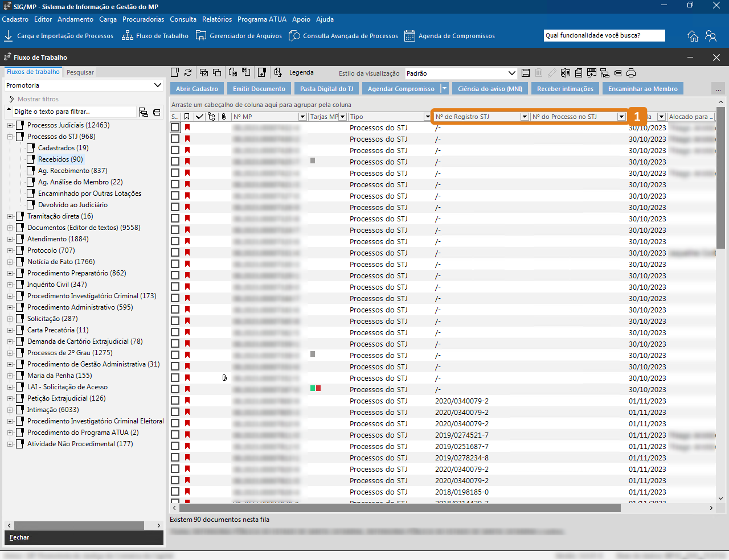Click the home icon at top right
Screen dimensions: 729x560
pyautogui.click(x=693, y=36)
